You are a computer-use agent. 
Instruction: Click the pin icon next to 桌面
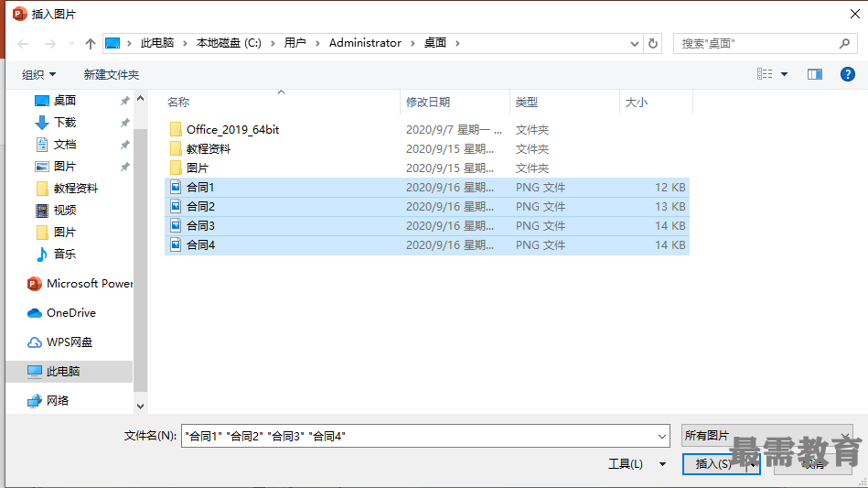pos(125,101)
